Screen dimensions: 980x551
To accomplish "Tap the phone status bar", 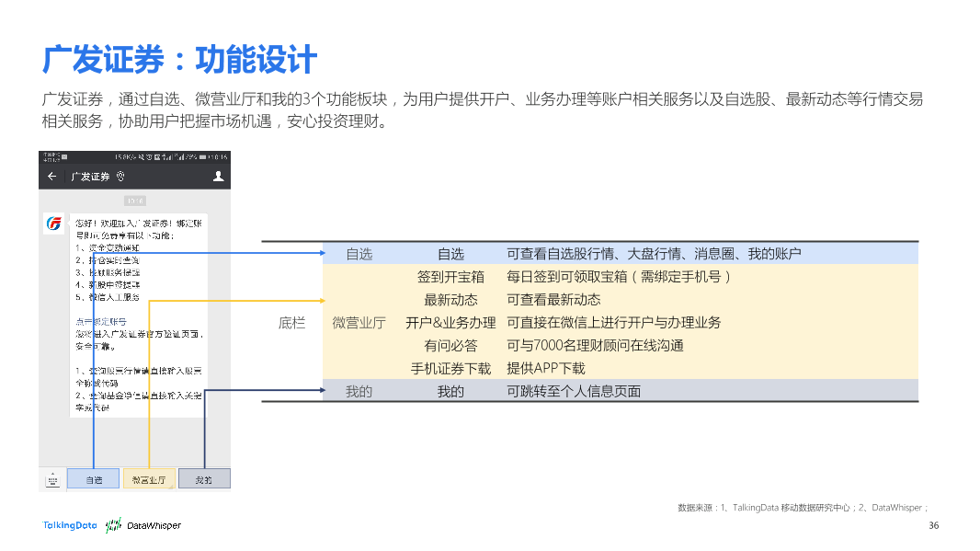I will coord(134,157).
